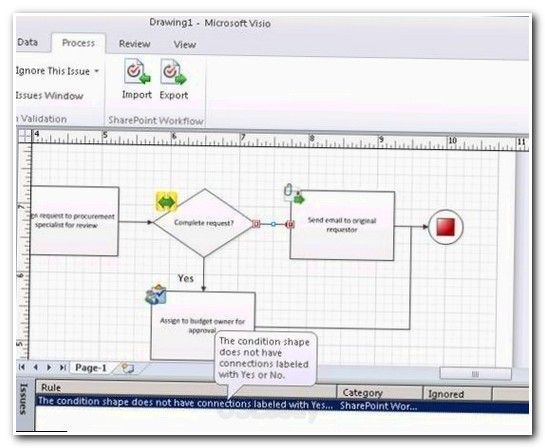Open the Data ribbon tab
545x448 pixels.
[27, 42]
